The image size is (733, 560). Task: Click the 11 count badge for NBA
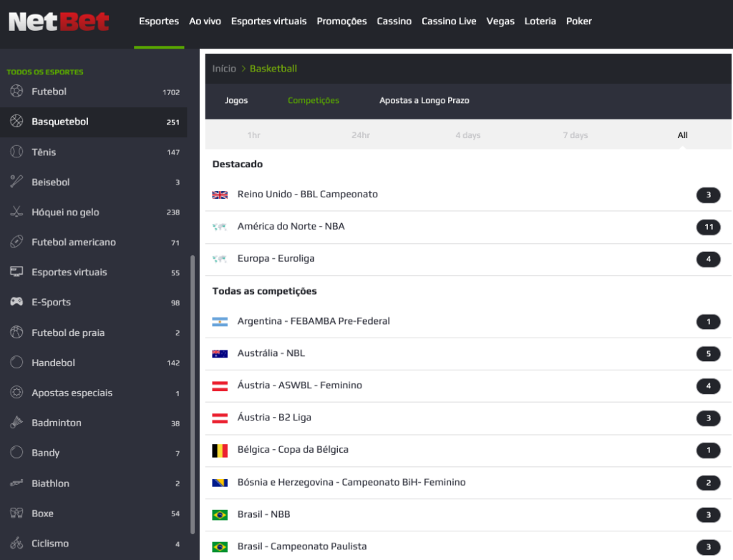(x=708, y=227)
